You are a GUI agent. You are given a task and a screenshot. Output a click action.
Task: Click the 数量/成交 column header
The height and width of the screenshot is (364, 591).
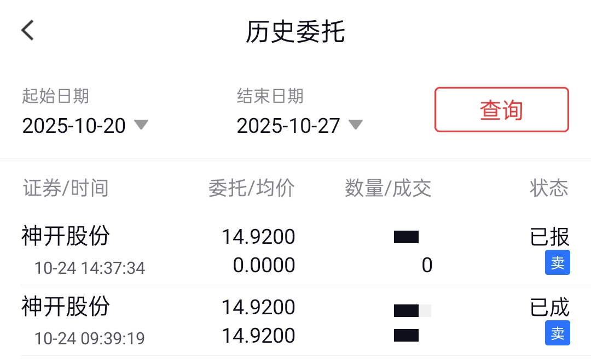pyautogui.click(x=388, y=188)
